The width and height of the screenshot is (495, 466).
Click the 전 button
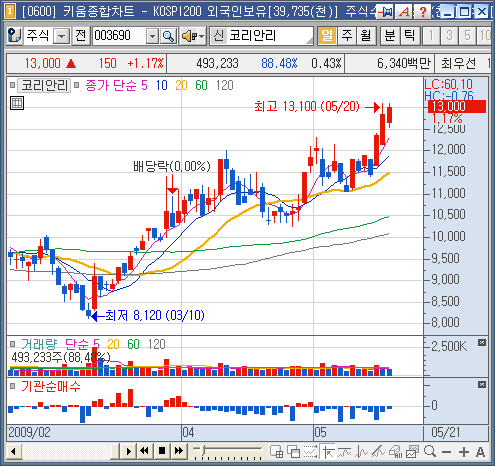[81, 36]
